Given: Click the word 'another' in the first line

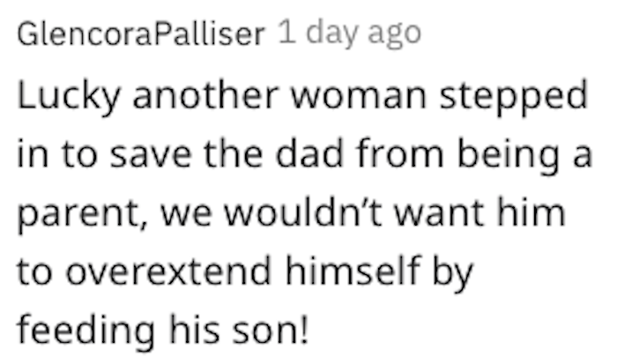Looking at the screenshot, I should [x=205, y=94].
